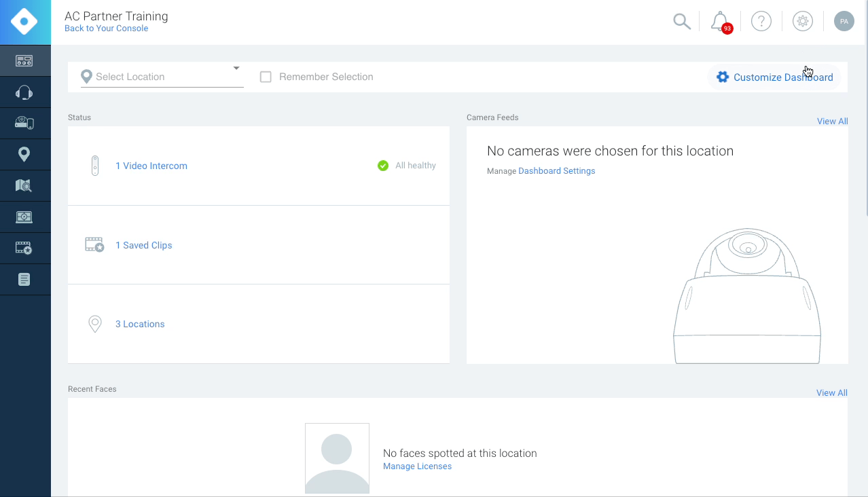This screenshot has width=868, height=497.
Task: Open the help question mark icon
Action: tap(761, 22)
